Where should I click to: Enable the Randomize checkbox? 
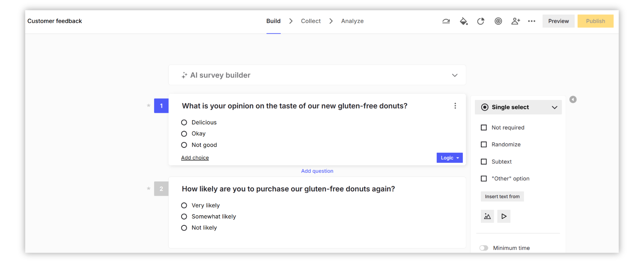pos(484,144)
